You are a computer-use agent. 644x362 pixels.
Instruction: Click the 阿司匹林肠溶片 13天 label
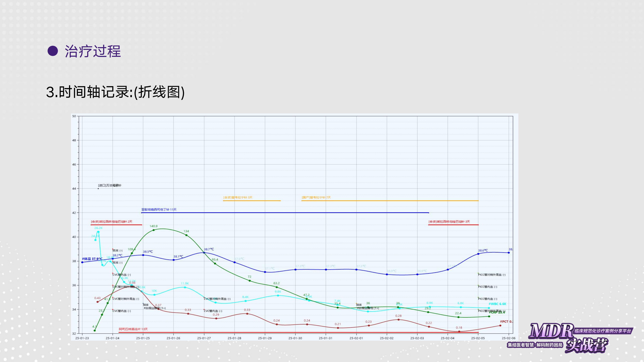coord(133,329)
